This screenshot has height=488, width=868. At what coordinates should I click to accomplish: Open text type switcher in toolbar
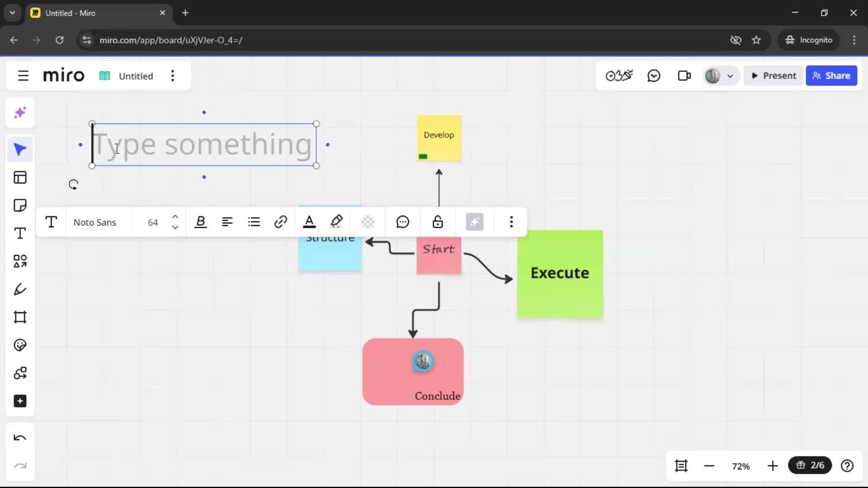(x=51, y=222)
